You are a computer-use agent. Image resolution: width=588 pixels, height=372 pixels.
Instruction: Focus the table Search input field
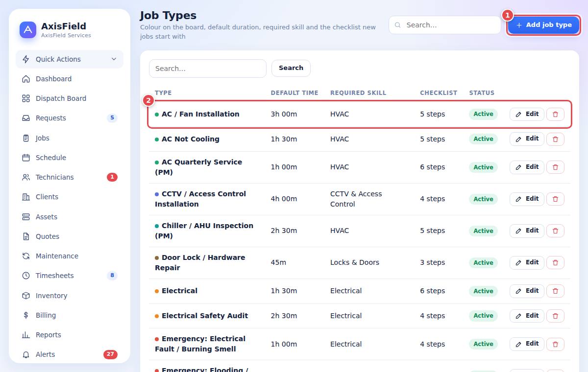pos(208,69)
